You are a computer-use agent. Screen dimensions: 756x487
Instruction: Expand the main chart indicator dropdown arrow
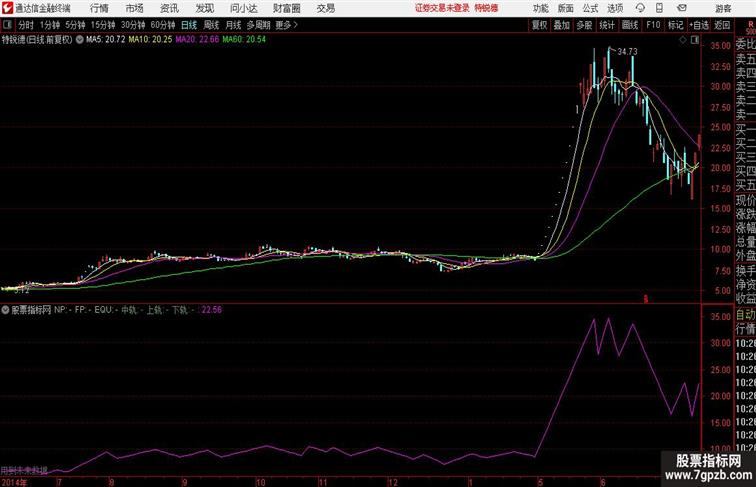[x=80, y=40]
